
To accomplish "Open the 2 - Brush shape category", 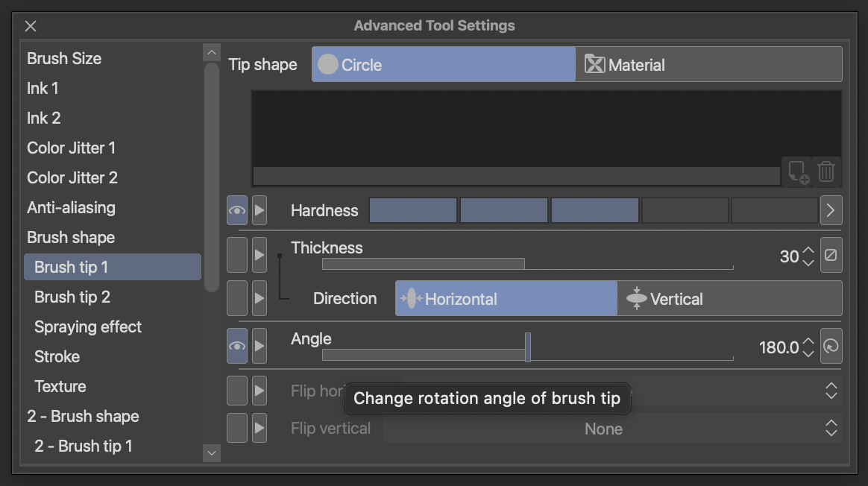I will click(113, 416).
